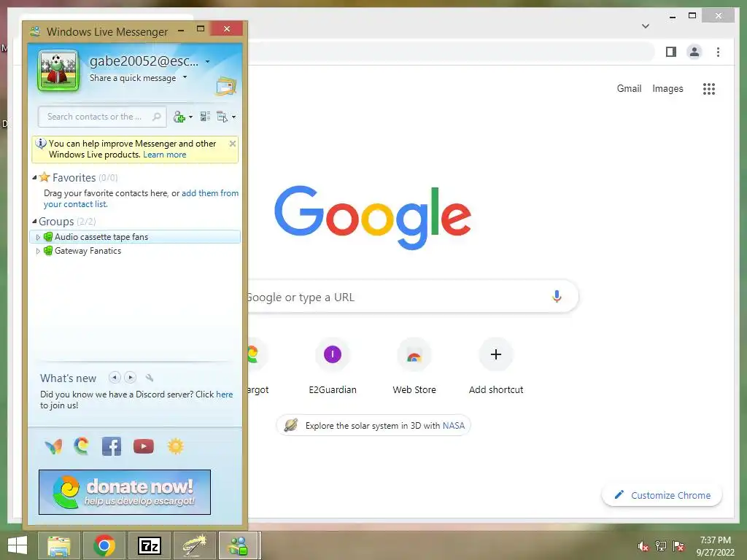Image resolution: width=747 pixels, height=560 pixels.
Task: Click the Add shortcut plus button
Action: coord(496,354)
